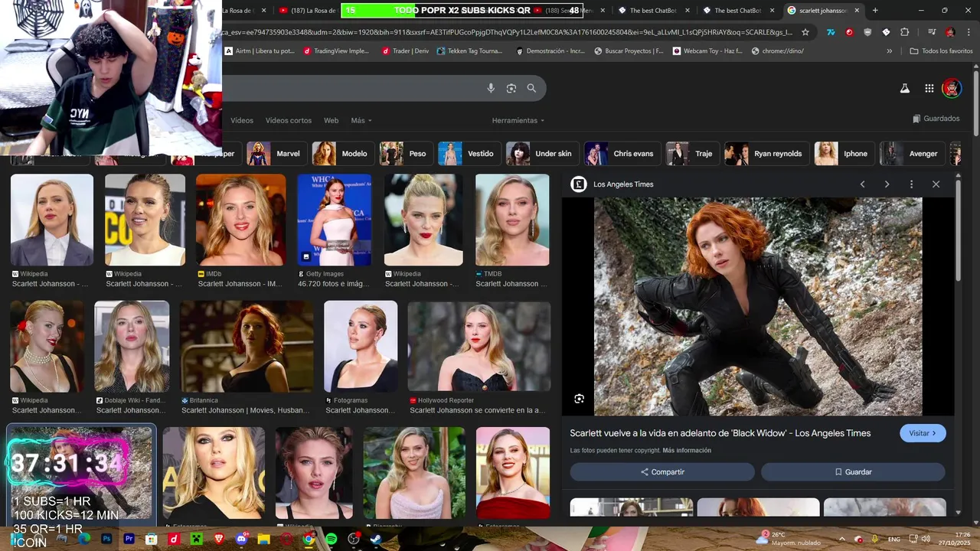Show hidden system tray icons
Viewport: 980px width, 551px height.
click(x=842, y=539)
